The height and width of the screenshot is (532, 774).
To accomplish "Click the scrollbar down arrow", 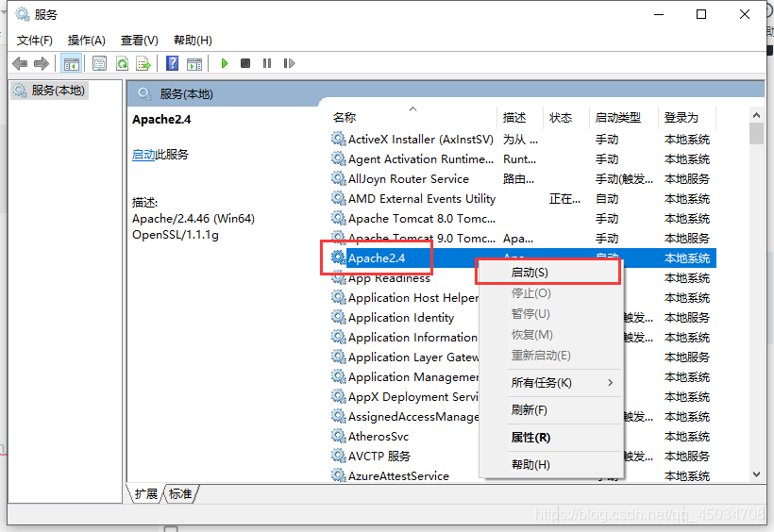I will (756, 474).
